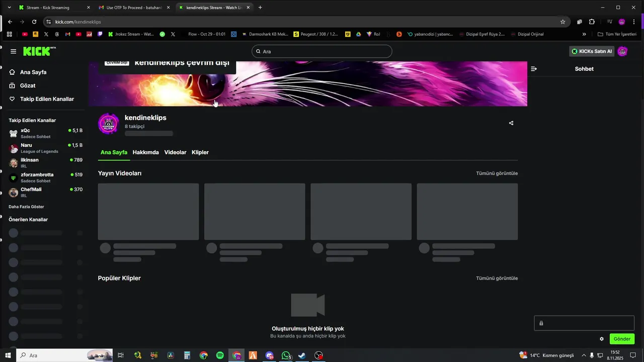View all Popüler Klipler with Tümünü görüntüle

tap(497, 278)
